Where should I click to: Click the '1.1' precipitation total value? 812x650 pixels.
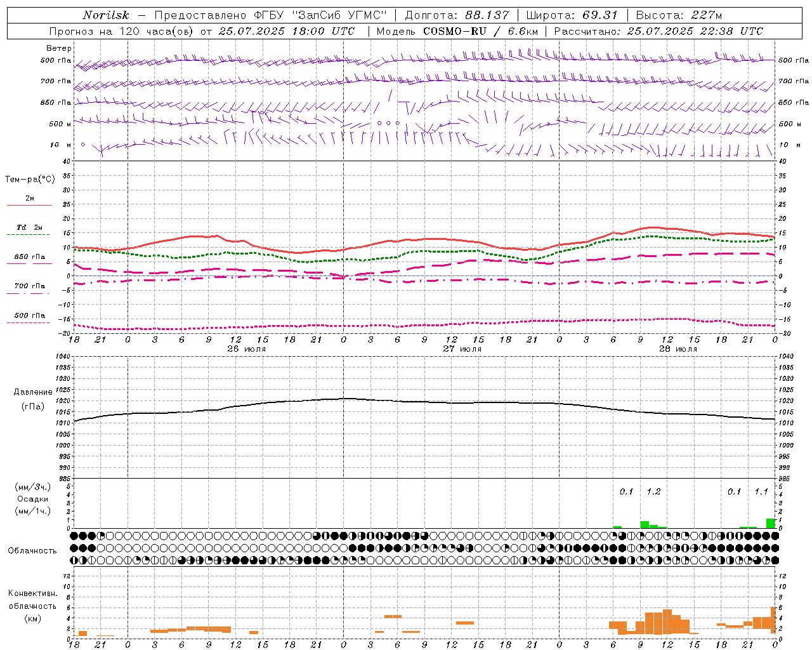point(761,491)
